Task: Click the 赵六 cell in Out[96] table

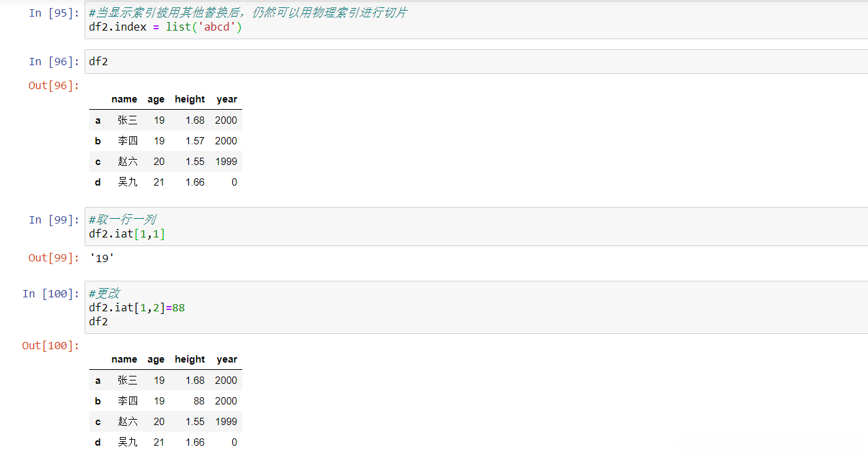Action: point(128,162)
